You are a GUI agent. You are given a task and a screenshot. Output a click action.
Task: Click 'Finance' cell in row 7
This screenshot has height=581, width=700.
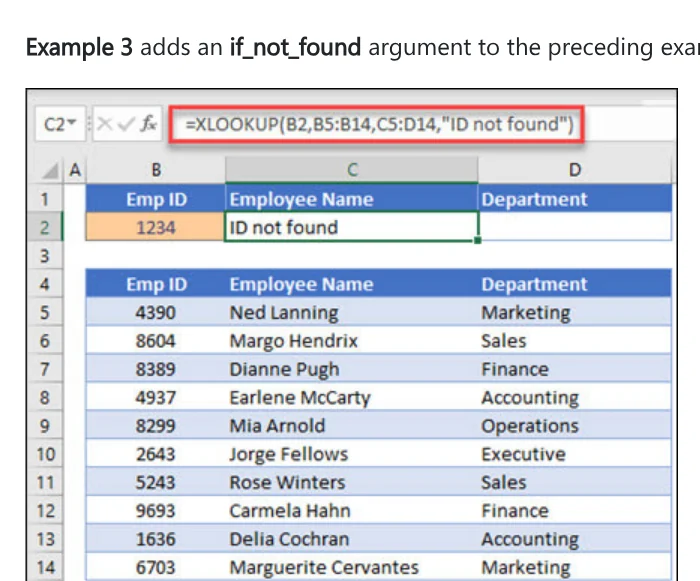coord(575,369)
